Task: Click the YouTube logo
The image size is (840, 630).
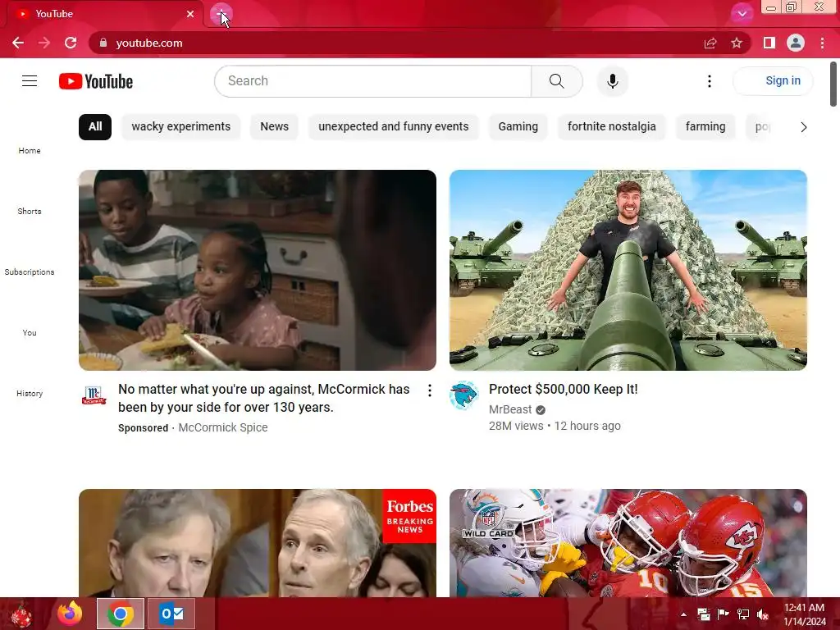Action: point(96,81)
